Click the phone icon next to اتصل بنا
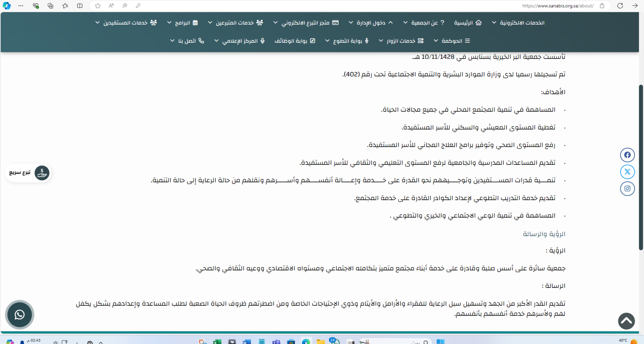644x344 pixels. pyautogui.click(x=201, y=41)
